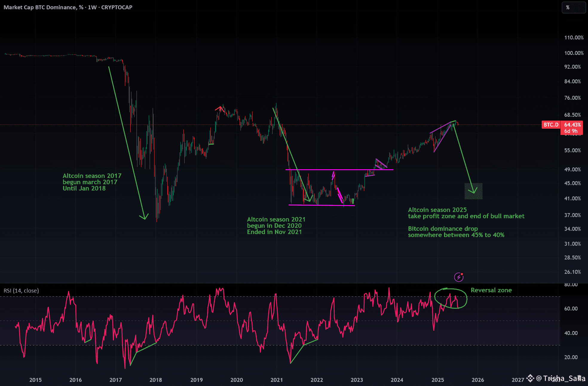Click the 2020 time axis label
Screen dimensions: 588x386
click(237, 380)
